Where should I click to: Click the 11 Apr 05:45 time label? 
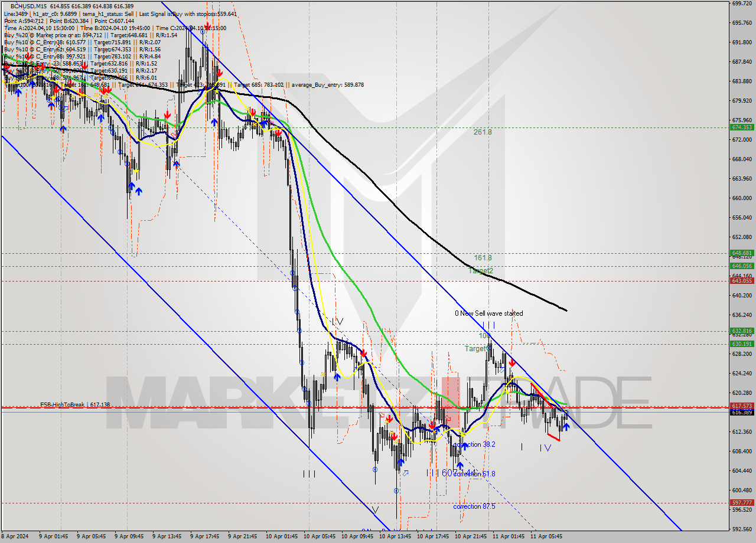(x=546, y=537)
